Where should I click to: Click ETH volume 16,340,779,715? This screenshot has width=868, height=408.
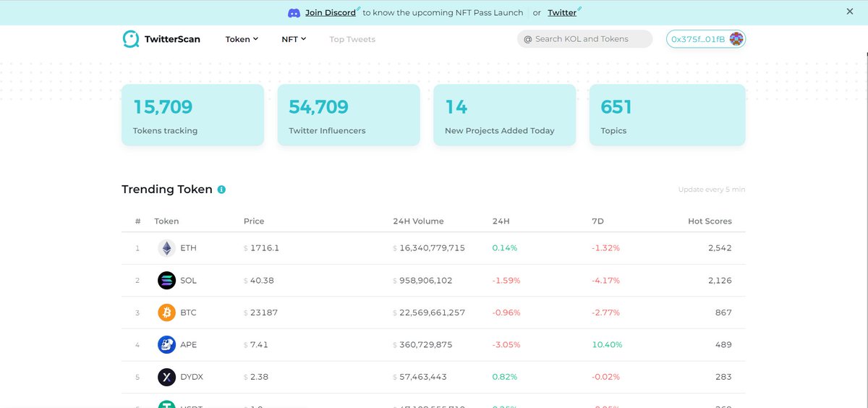429,248
